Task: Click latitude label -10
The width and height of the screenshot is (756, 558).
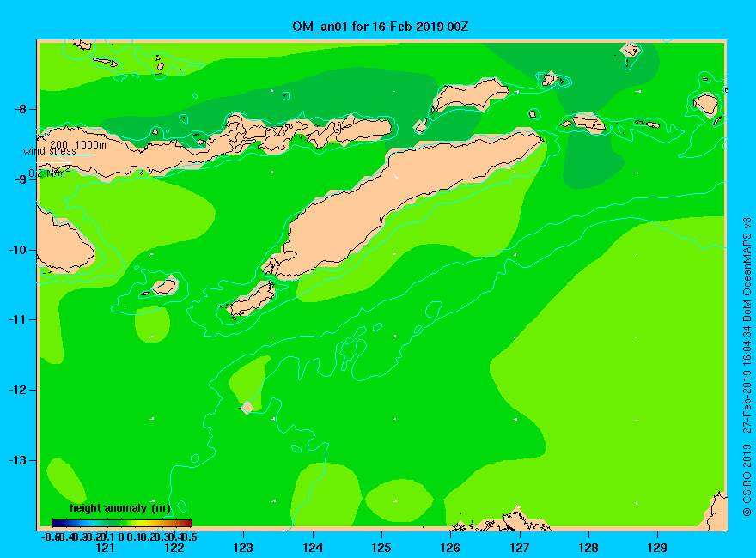Action: (17, 250)
